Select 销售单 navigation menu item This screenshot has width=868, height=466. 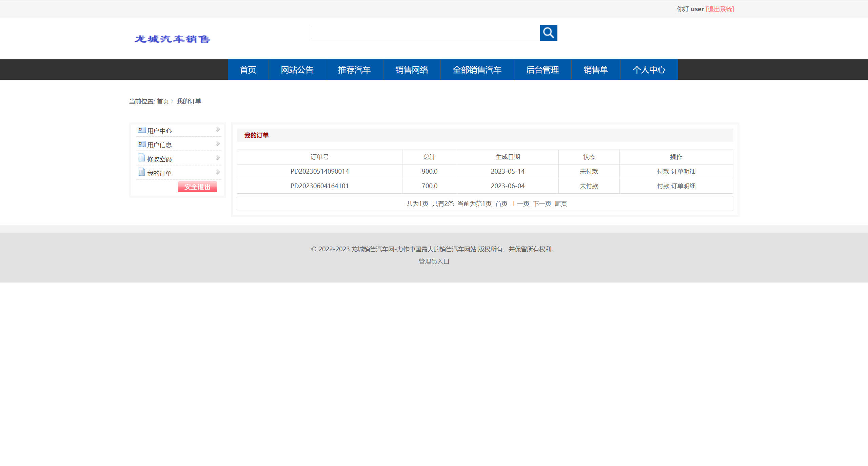point(595,70)
